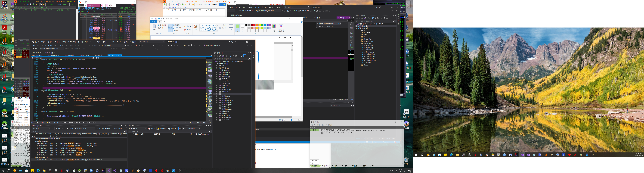Screen dimensions: 644x173
Task: Select the five-point star shape in Paint
Action: coord(205,30)
